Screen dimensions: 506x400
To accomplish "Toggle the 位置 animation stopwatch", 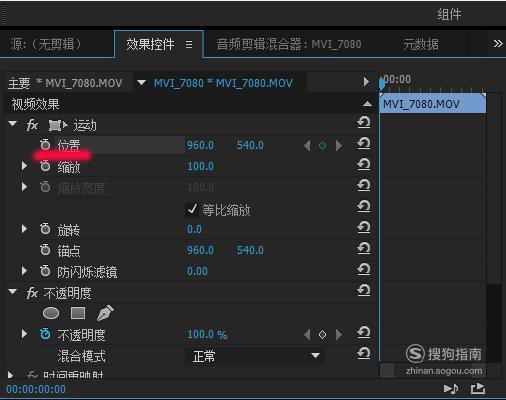I will pos(45,145).
